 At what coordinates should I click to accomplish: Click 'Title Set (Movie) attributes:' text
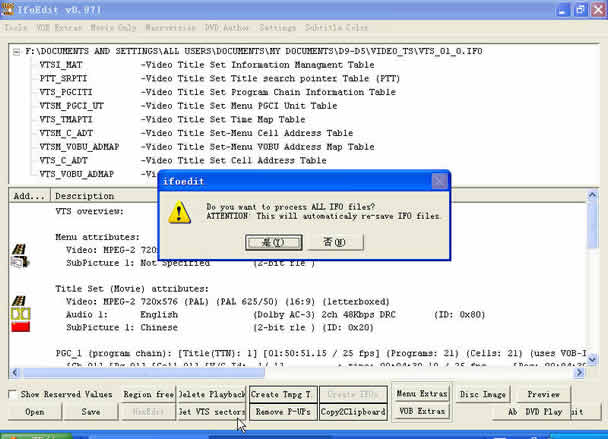[132, 289]
